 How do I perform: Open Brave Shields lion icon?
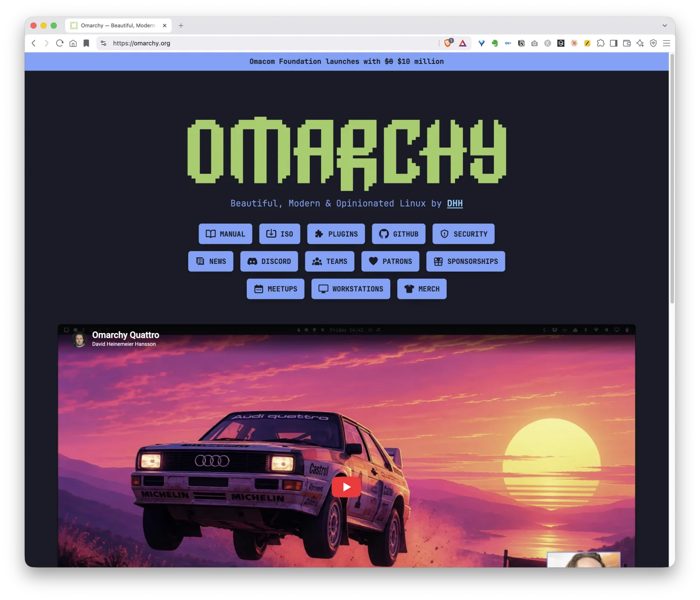click(x=448, y=43)
